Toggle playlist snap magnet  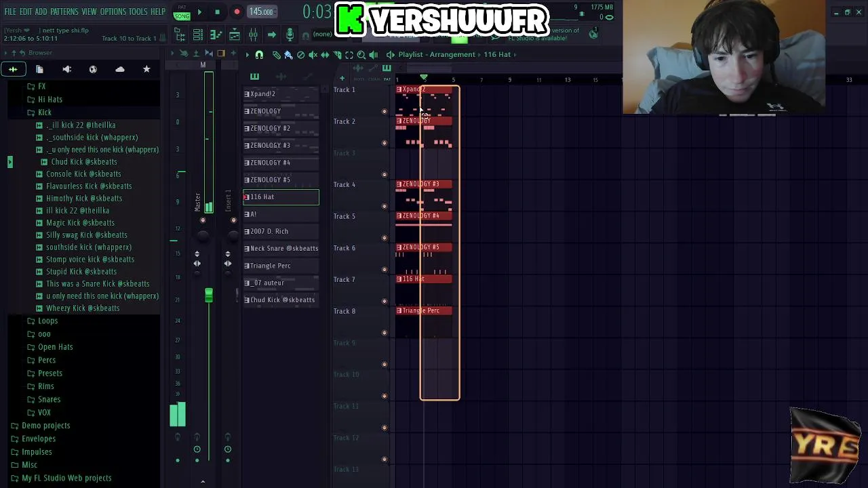259,54
